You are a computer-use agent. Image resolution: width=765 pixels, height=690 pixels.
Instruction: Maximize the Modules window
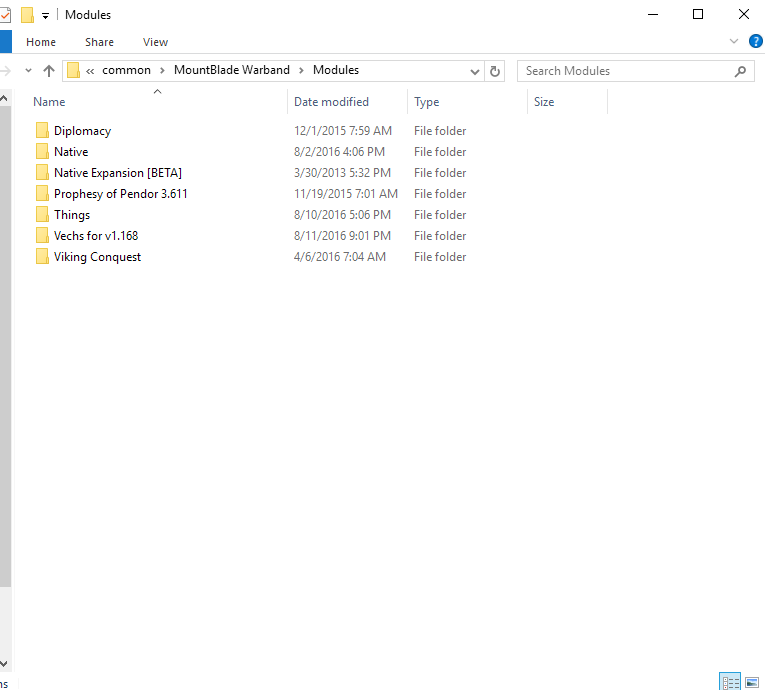point(698,14)
